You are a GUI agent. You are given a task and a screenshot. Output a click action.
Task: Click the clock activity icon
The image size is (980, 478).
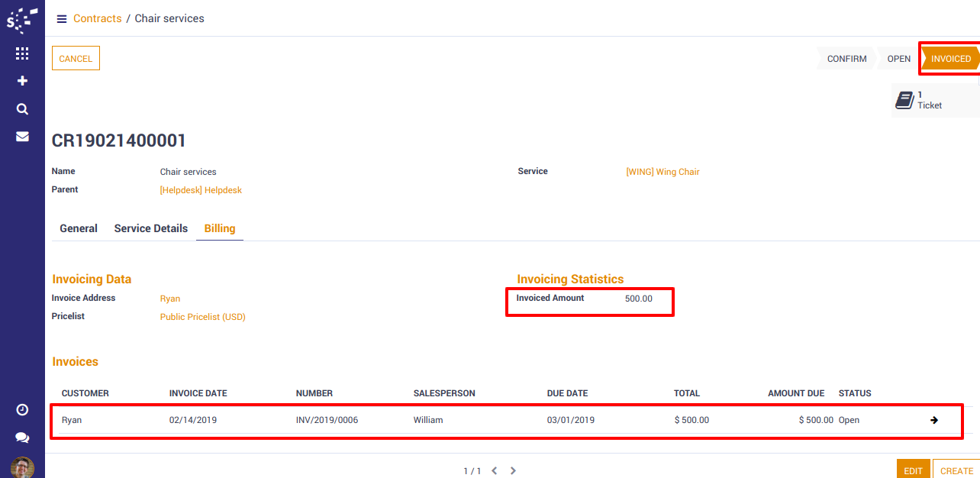coord(22,410)
